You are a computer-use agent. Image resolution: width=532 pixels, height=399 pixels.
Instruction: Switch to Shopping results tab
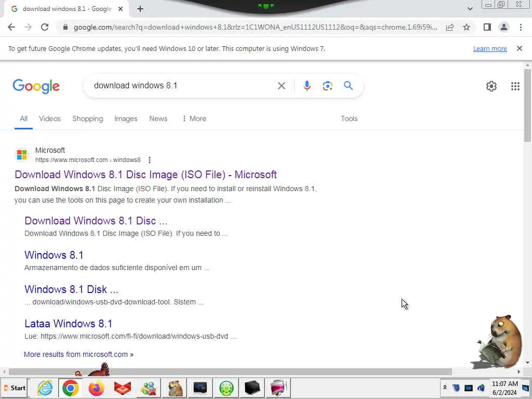pyautogui.click(x=87, y=118)
